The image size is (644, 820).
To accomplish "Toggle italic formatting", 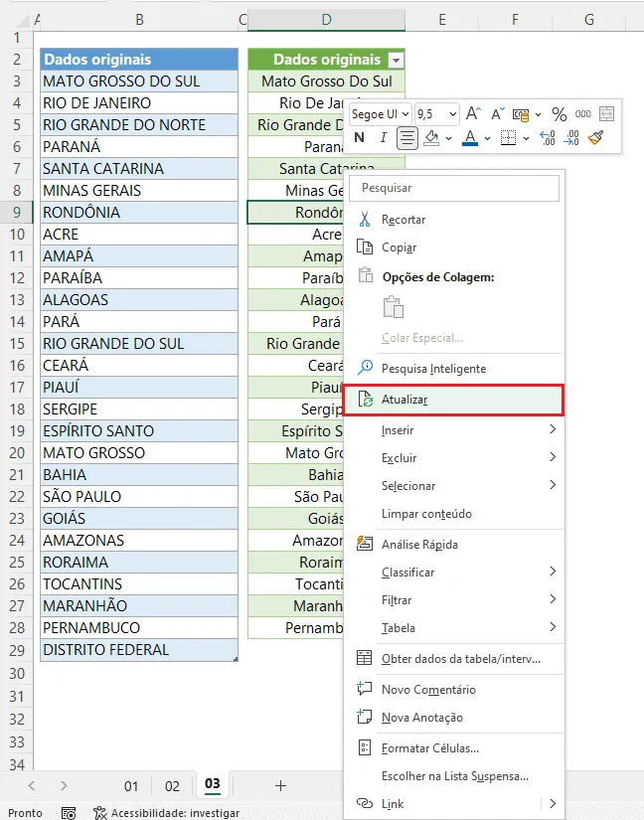I will (384, 138).
